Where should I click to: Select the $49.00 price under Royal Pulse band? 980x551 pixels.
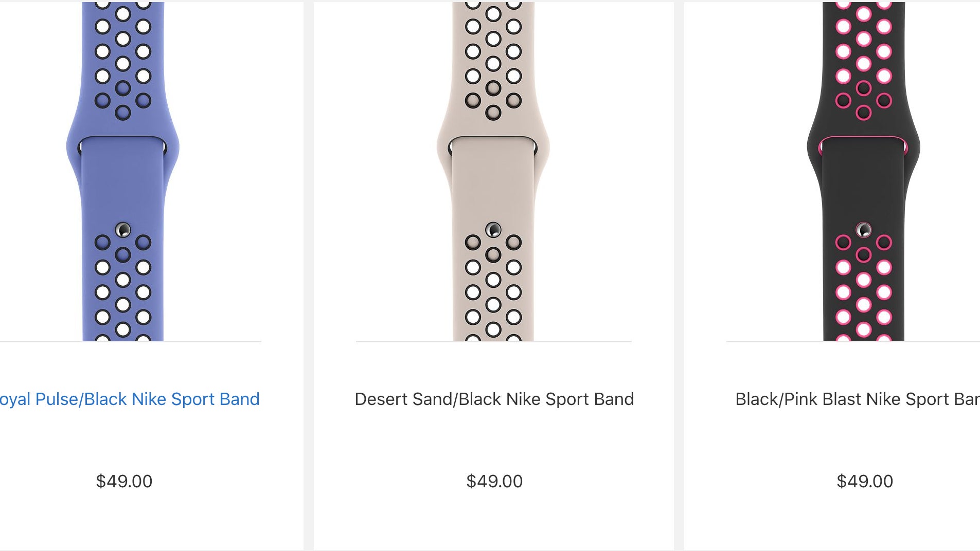[x=124, y=481]
